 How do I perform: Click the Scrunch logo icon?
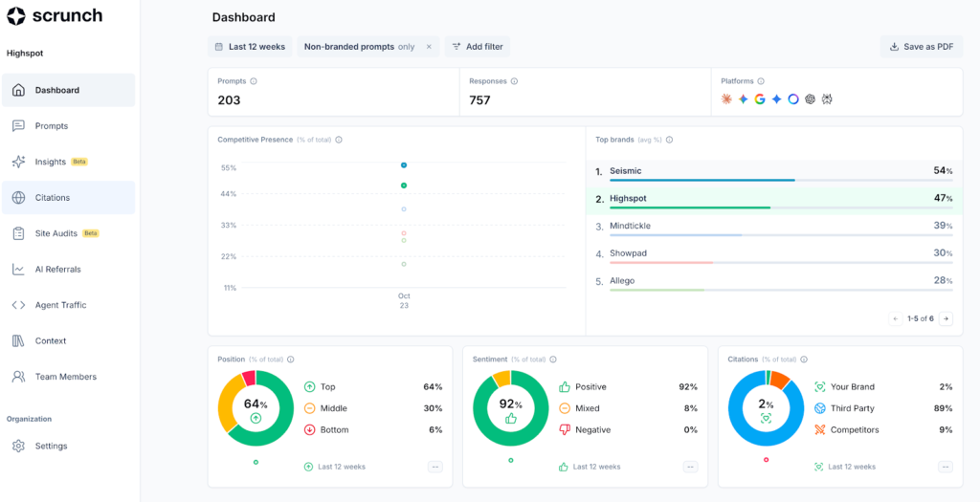click(x=15, y=16)
